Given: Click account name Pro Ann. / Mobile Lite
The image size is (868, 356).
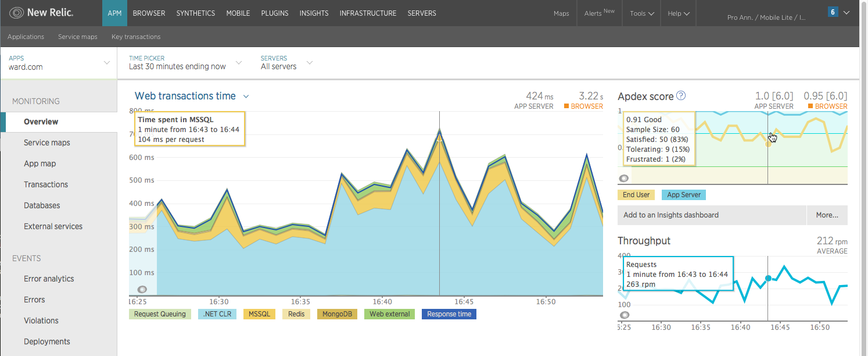Looking at the screenshot, I should click(766, 17).
